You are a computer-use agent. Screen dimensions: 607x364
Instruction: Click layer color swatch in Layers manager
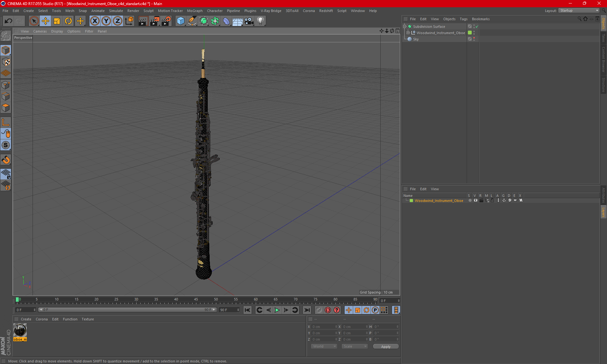(x=411, y=201)
